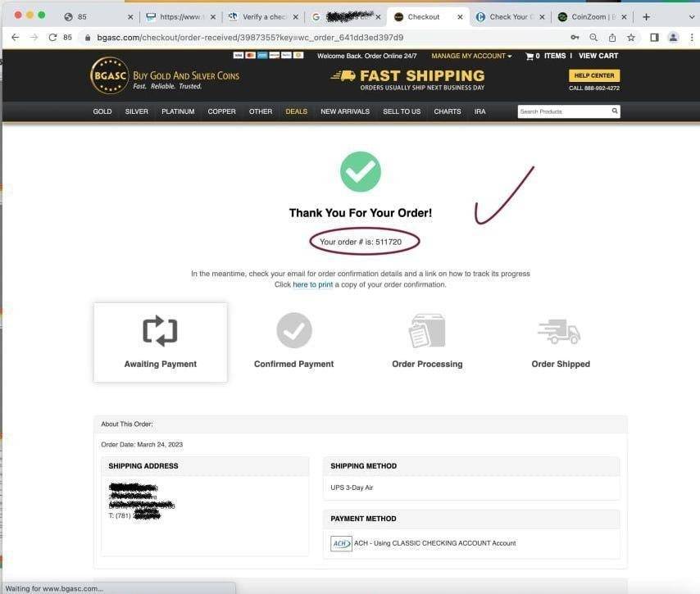Click the browser forward arrow
The image size is (700, 594).
click(x=34, y=38)
